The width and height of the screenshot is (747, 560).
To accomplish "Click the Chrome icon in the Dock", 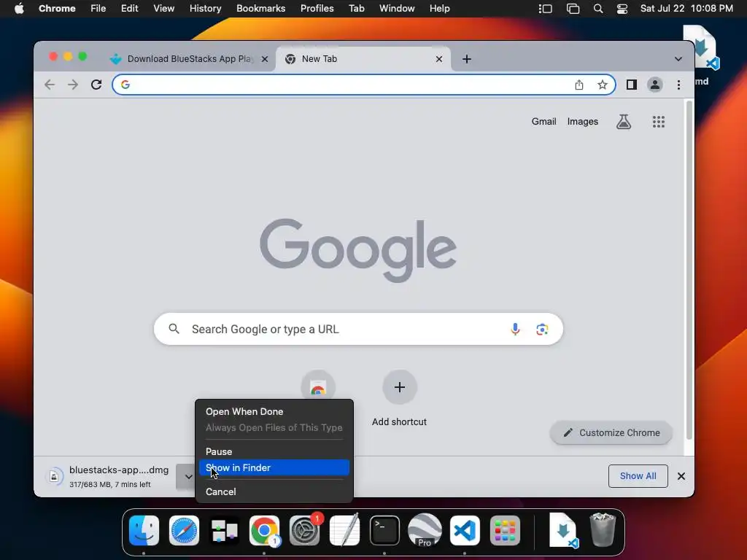I will click(264, 530).
